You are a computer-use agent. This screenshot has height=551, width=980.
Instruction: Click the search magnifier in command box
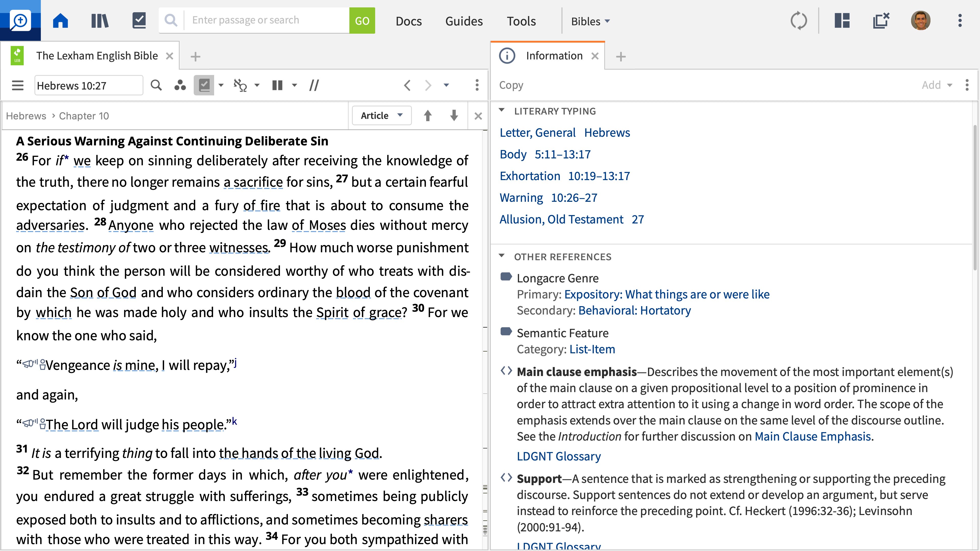click(171, 20)
